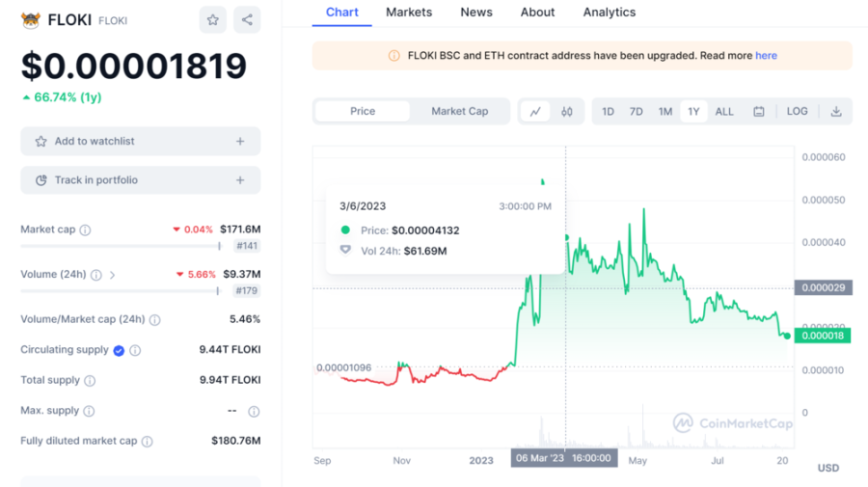Open the Analytics tab
The width and height of the screenshot is (868, 487).
coord(609,13)
